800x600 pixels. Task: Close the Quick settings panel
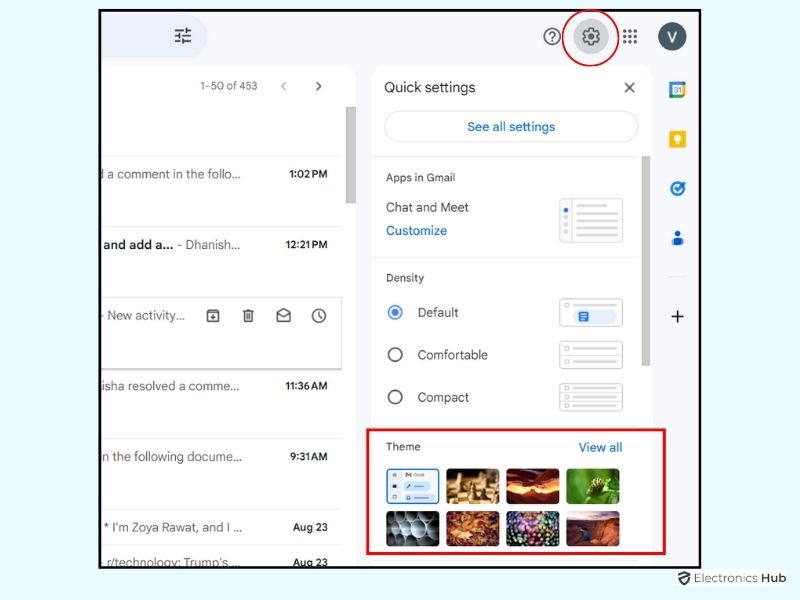point(629,88)
